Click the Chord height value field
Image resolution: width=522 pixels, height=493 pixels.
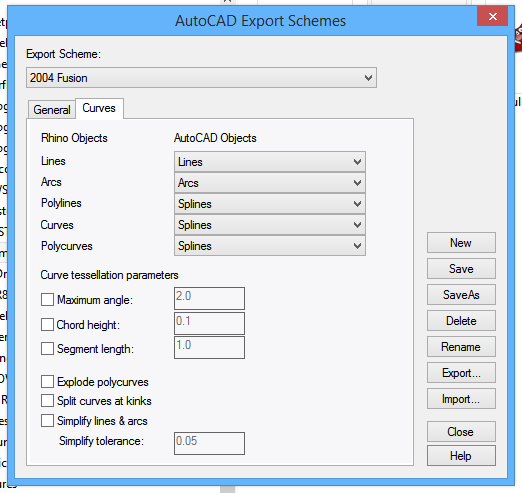209,323
